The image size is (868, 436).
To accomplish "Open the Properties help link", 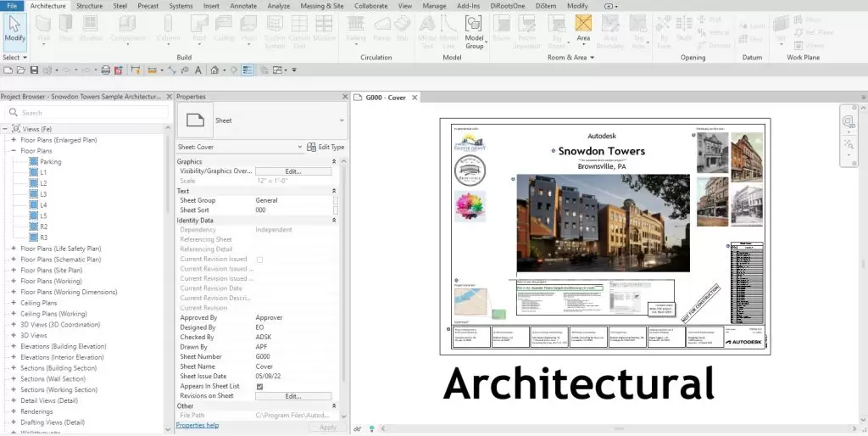I will pyautogui.click(x=197, y=425).
